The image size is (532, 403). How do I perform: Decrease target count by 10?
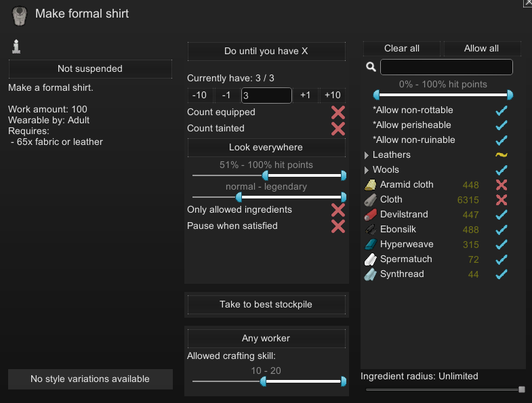[200, 96]
